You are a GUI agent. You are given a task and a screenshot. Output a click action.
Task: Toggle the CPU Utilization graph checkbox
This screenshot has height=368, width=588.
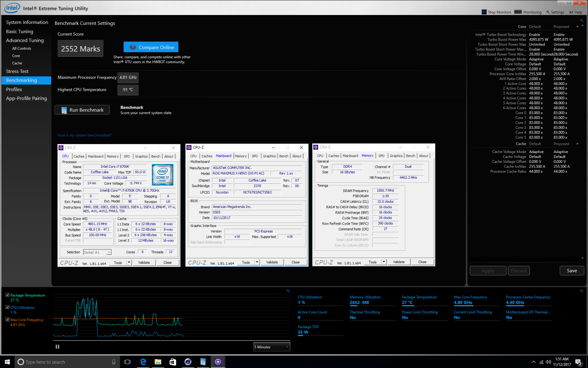[x=7, y=307]
